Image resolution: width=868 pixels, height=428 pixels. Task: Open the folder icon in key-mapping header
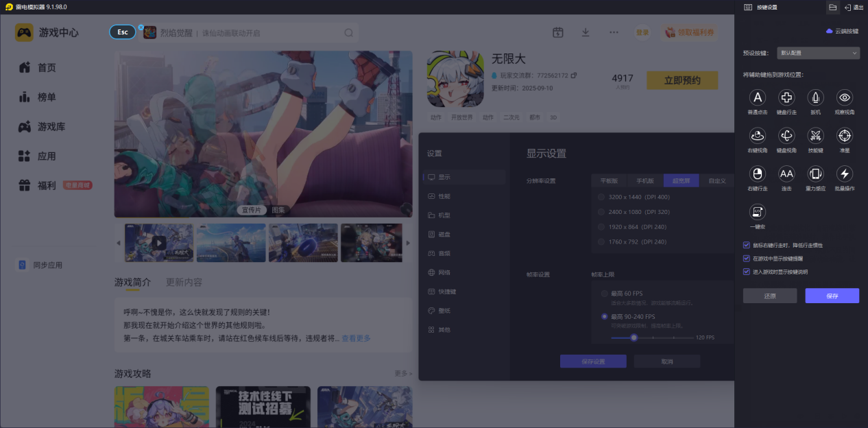click(x=832, y=7)
